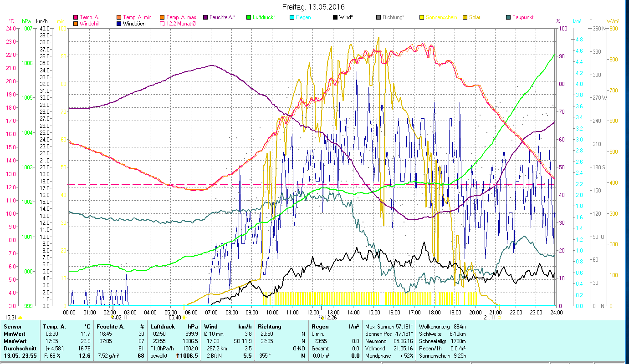Click the cyan Regen legend square

point(292,17)
